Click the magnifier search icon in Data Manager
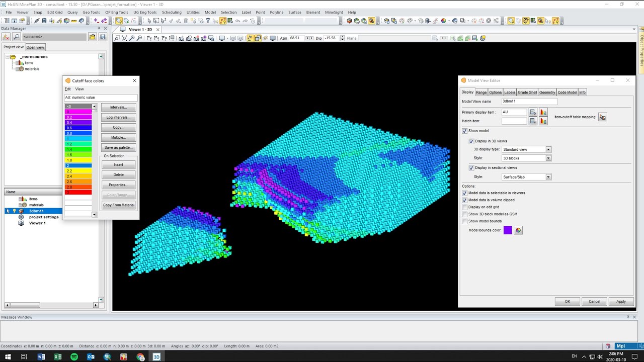Screen dimensions: 644x362 (16, 37)
